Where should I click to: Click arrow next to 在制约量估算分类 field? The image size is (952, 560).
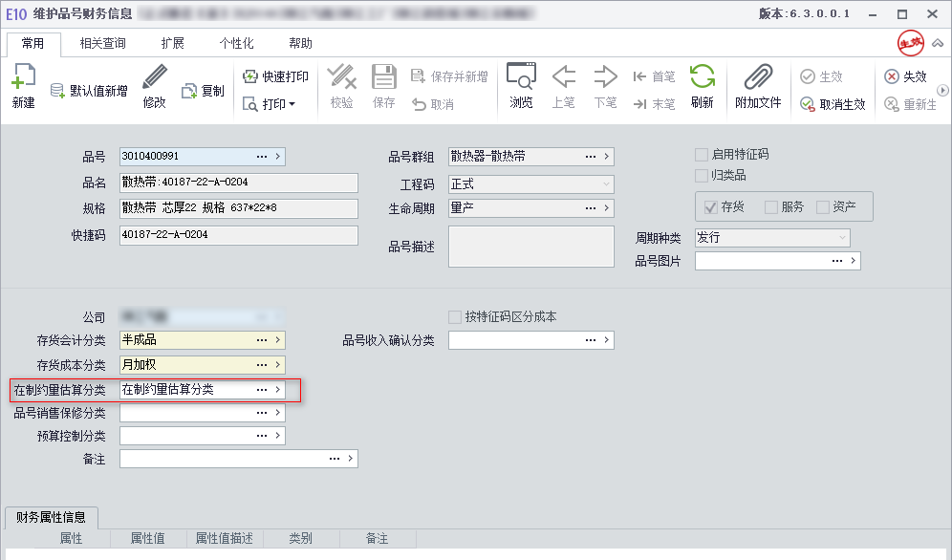coord(277,390)
